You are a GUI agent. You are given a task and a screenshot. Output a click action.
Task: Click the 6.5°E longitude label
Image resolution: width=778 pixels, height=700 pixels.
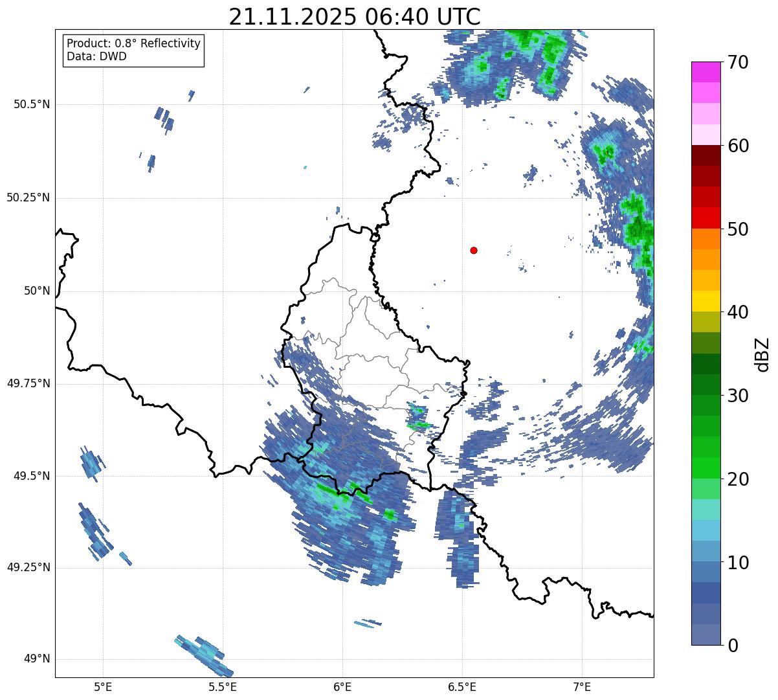pos(462,687)
